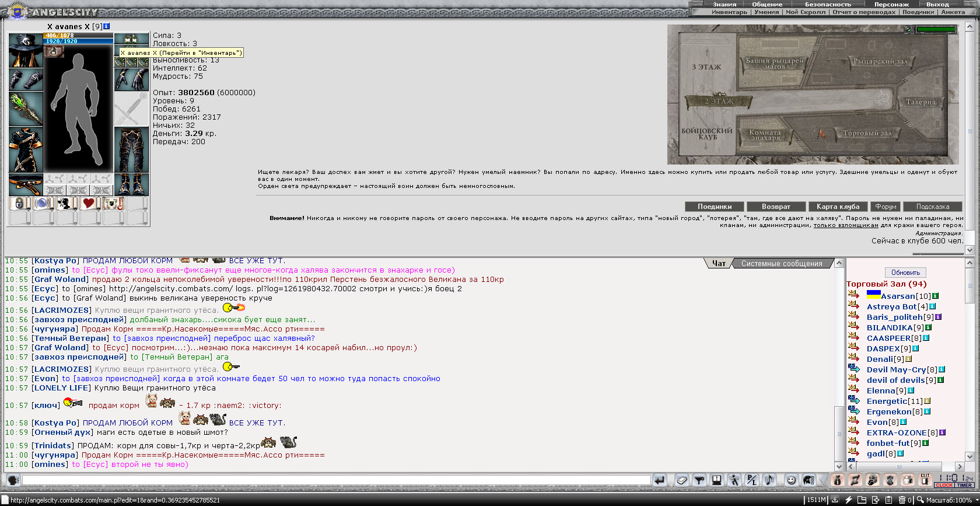Open the Безопасность menu
This screenshot has height=506, width=980.
(x=828, y=4)
